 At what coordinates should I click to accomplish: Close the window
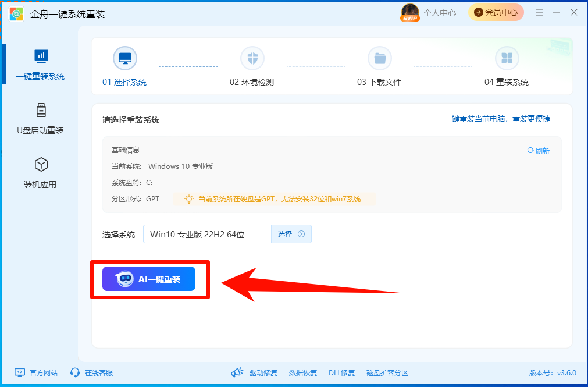[573, 12]
